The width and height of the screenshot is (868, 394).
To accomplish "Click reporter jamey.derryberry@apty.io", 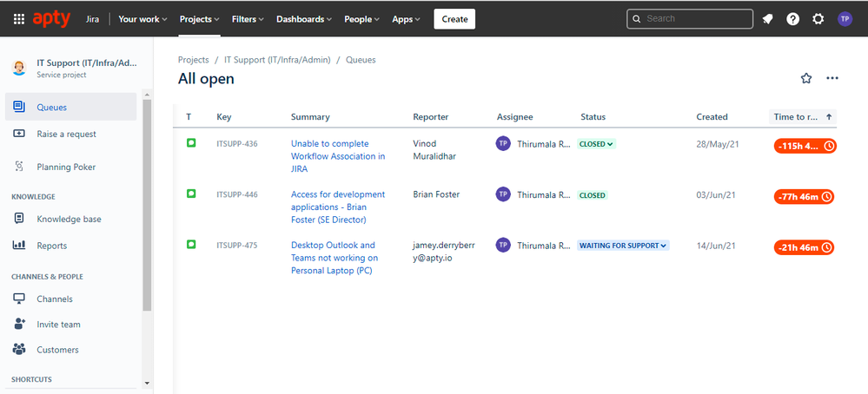I will pyautogui.click(x=444, y=252).
